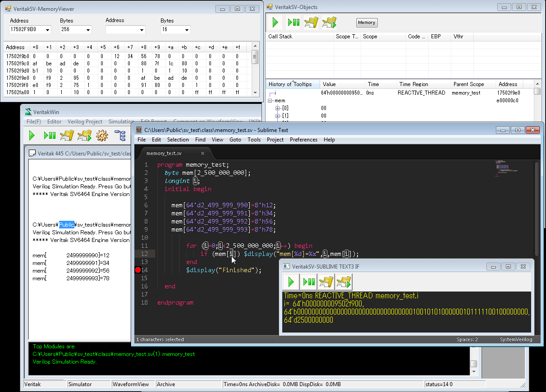Open the hierarchy tree icon in VeritakWin toolbar
The image size is (546, 392).
coord(120,135)
